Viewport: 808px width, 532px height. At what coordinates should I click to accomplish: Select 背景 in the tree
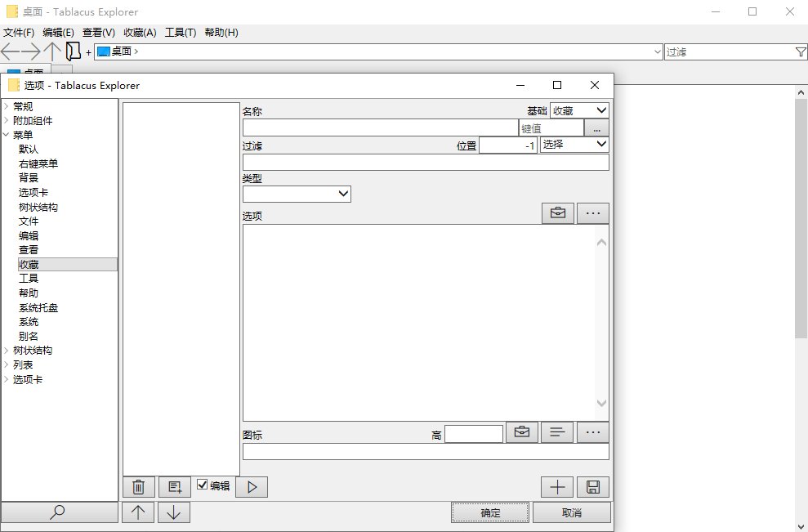click(x=29, y=178)
